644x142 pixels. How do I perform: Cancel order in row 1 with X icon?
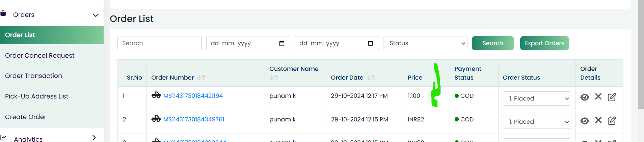click(x=598, y=97)
